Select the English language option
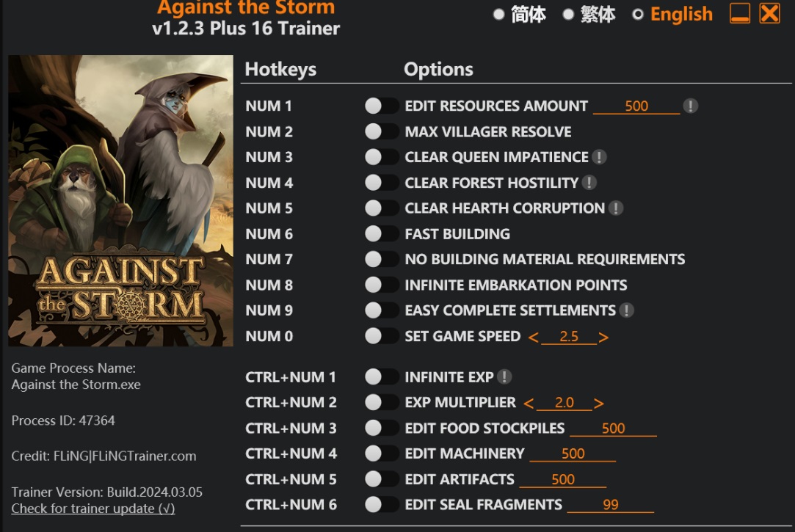 pyautogui.click(x=672, y=15)
